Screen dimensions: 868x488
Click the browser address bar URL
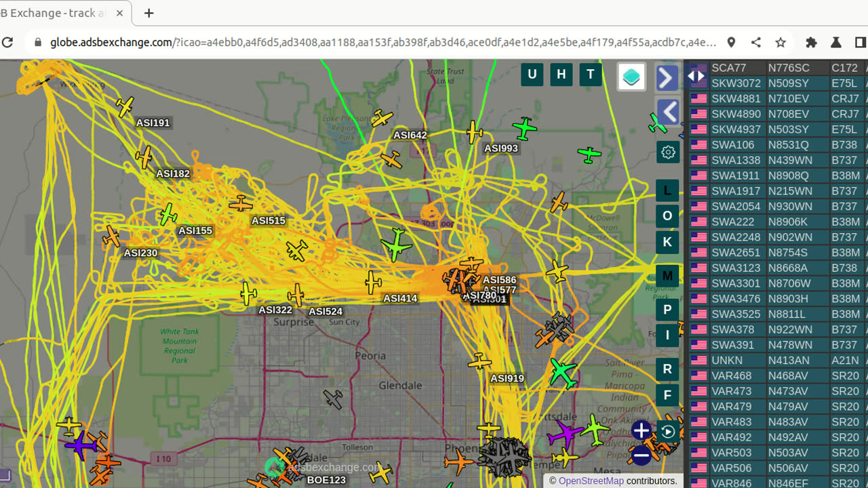click(383, 42)
